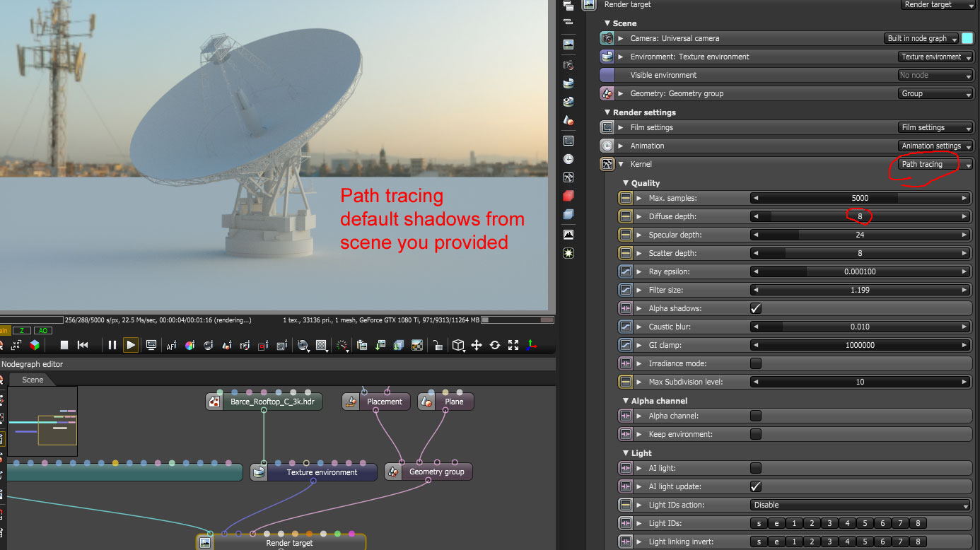Open the Light IDs action Disable dropdown
This screenshot has width=980, height=550.
[861, 505]
